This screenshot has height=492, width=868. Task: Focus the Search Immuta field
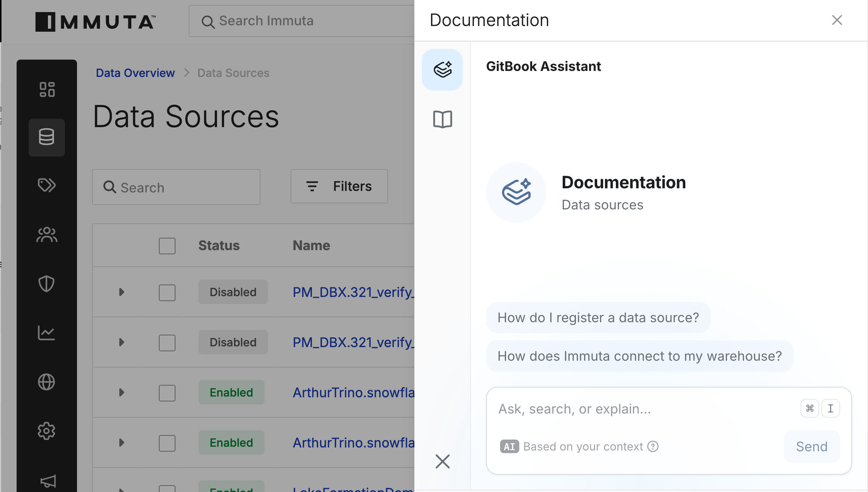click(x=302, y=21)
